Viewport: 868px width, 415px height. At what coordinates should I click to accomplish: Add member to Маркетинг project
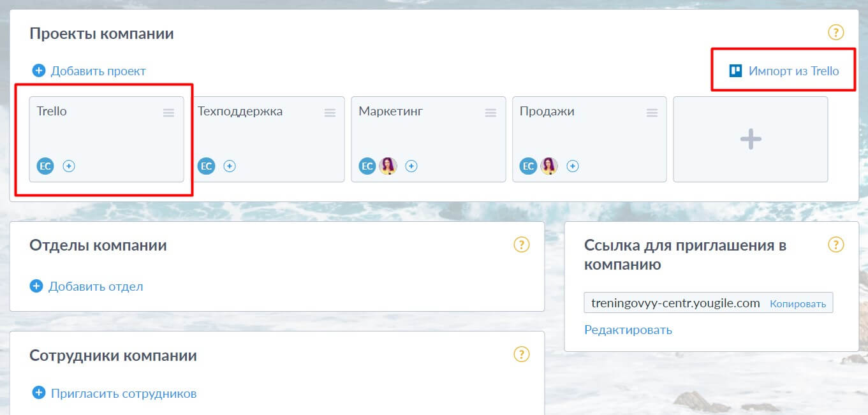[411, 166]
